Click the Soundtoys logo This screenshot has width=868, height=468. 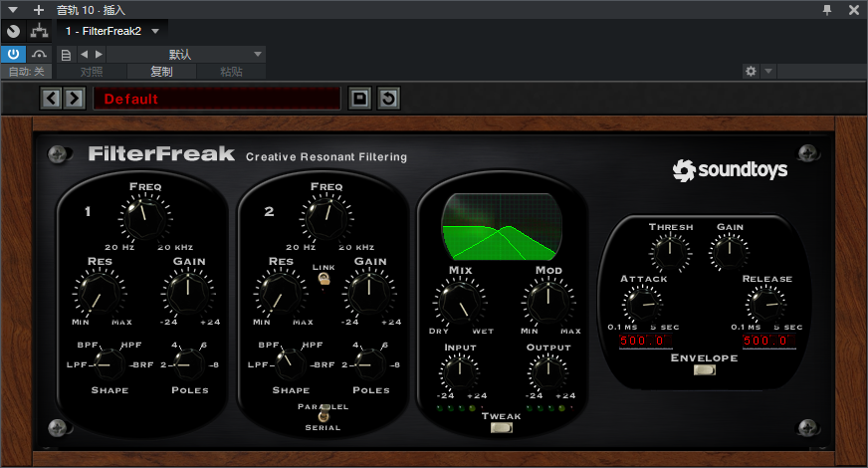click(730, 169)
